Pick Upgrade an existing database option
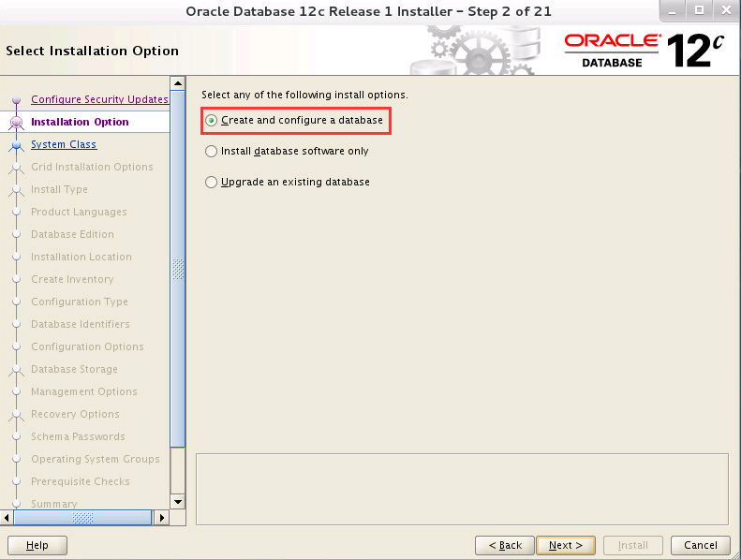Image resolution: width=741 pixels, height=560 pixels. pos(211,182)
